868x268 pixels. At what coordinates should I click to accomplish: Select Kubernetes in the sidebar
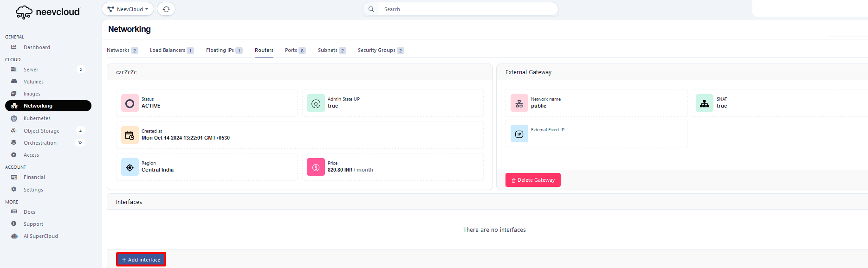(x=37, y=118)
